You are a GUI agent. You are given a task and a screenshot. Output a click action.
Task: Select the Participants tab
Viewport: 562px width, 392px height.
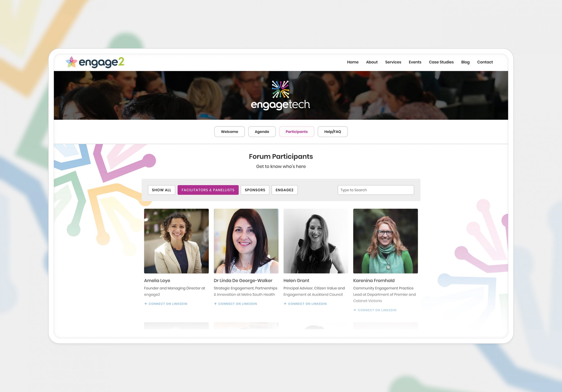coord(296,132)
